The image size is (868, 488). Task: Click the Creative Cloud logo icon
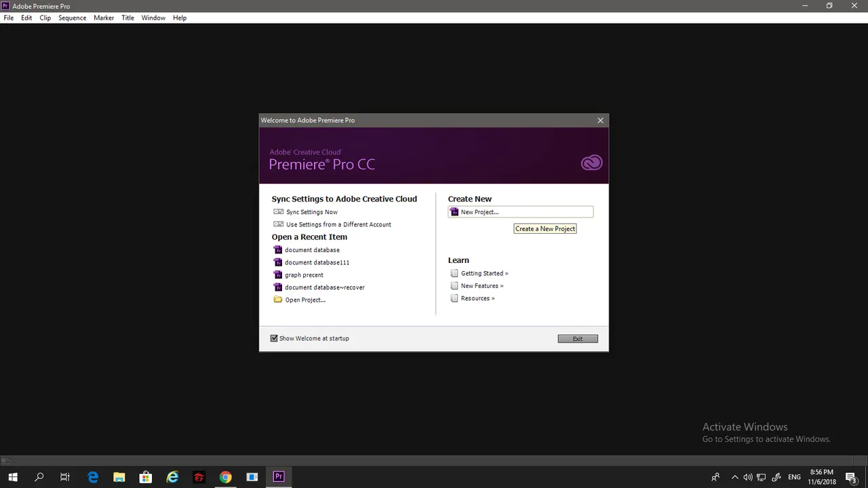click(x=591, y=163)
